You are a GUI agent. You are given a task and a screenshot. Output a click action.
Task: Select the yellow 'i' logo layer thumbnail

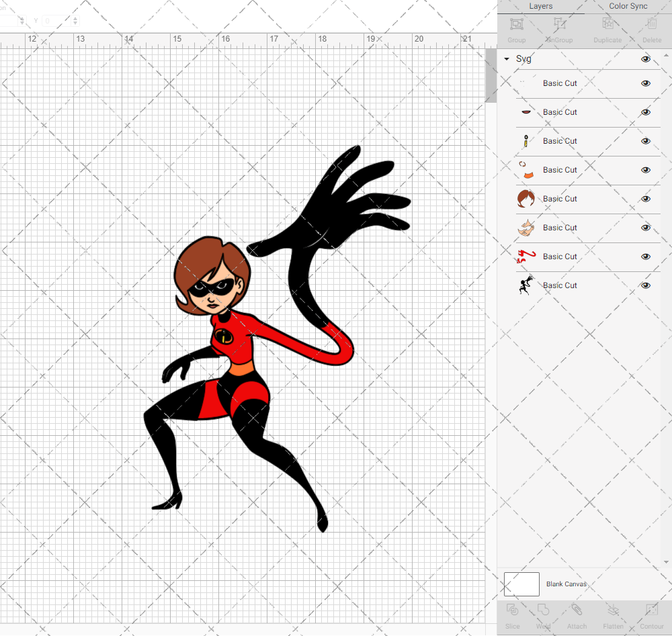[526, 141]
